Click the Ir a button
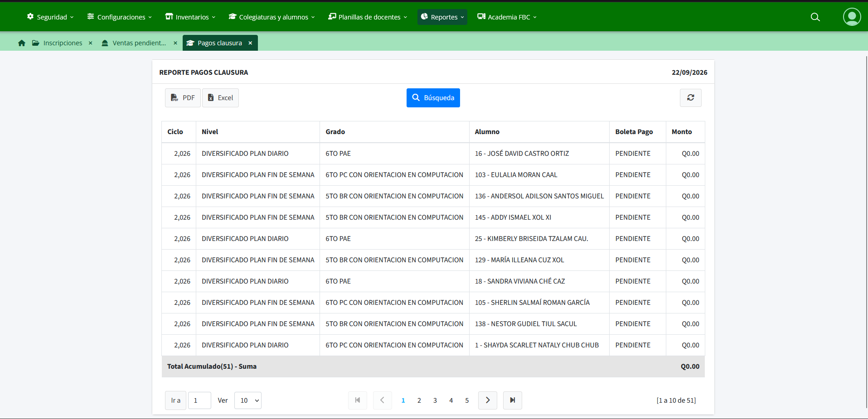 pos(175,400)
